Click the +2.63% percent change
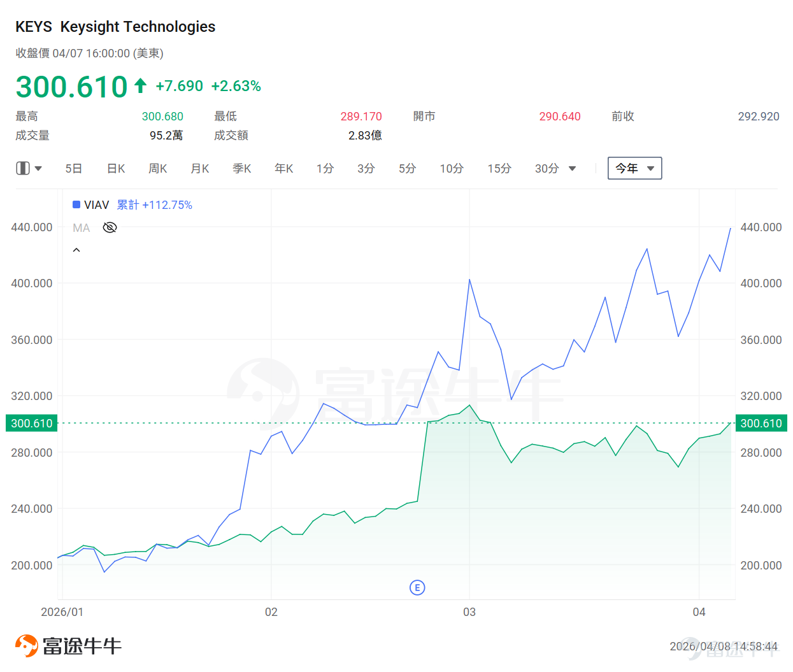Viewport: 793px width, 672px height. (236, 86)
